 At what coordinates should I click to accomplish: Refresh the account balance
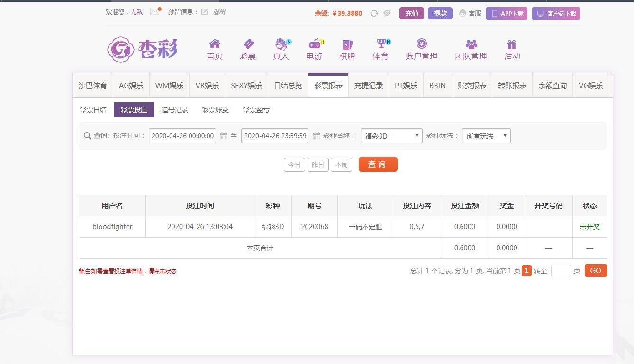click(374, 13)
